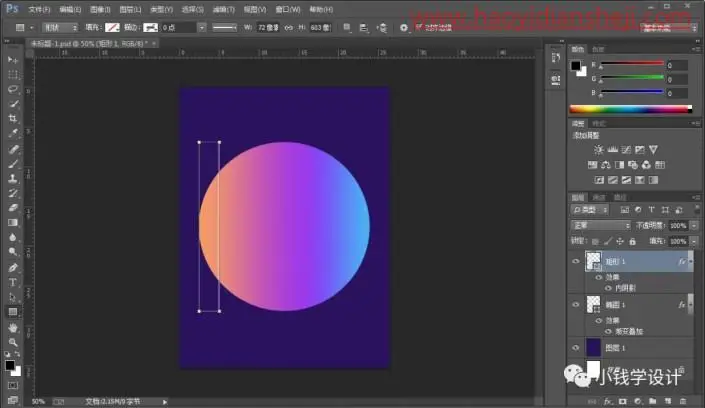Select the Gradient tool
Image resolution: width=705 pixels, height=408 pixels.
[13, 223]
